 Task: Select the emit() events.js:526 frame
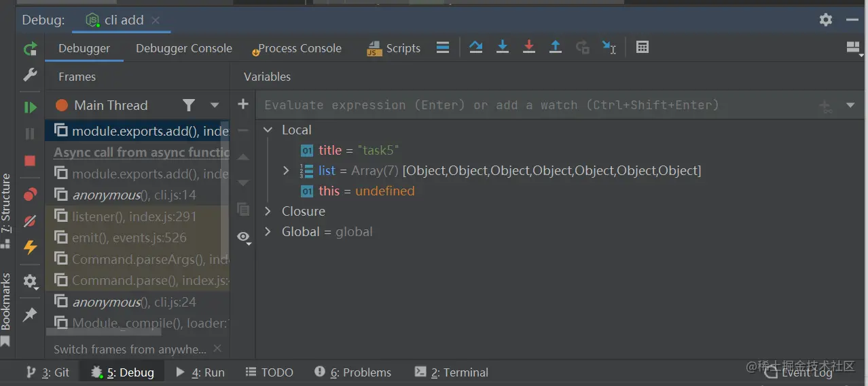(137, 237)
